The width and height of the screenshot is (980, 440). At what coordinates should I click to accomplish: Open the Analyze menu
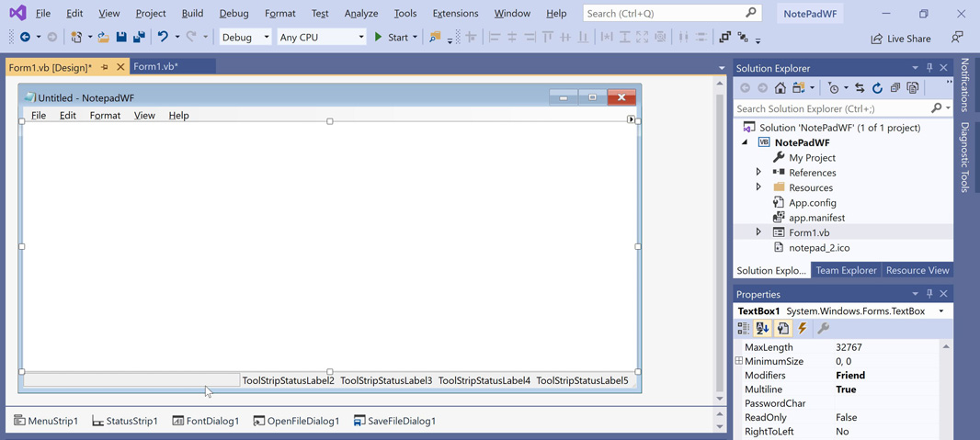[x=360, y=14]
